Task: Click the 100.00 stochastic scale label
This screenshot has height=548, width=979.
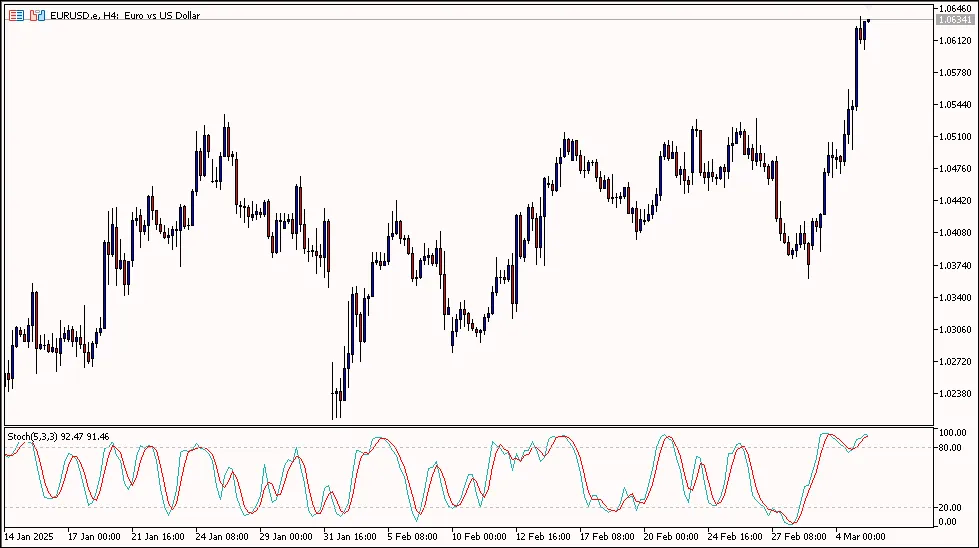Action: [953, 433]
